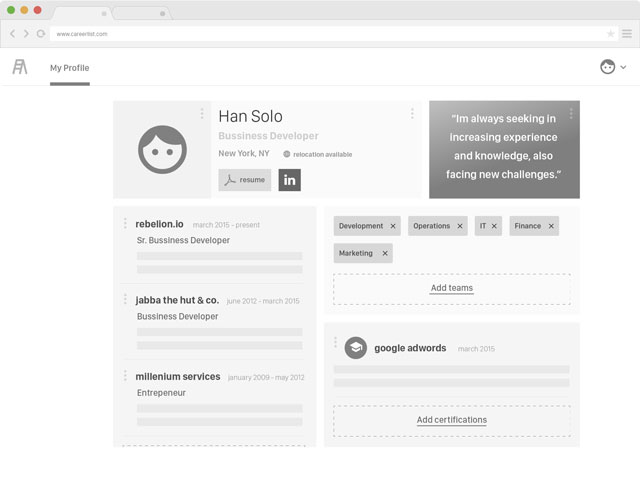Viewport: 640px width, 480px height.
Task: Remove the IT tag
Action: pos(494,226)
